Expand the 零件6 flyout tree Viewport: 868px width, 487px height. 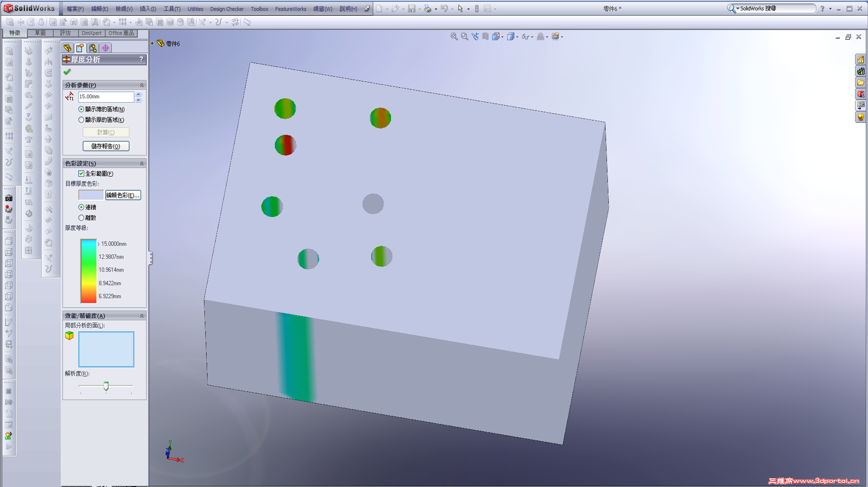pyautogui.click(x=152, y=43)
